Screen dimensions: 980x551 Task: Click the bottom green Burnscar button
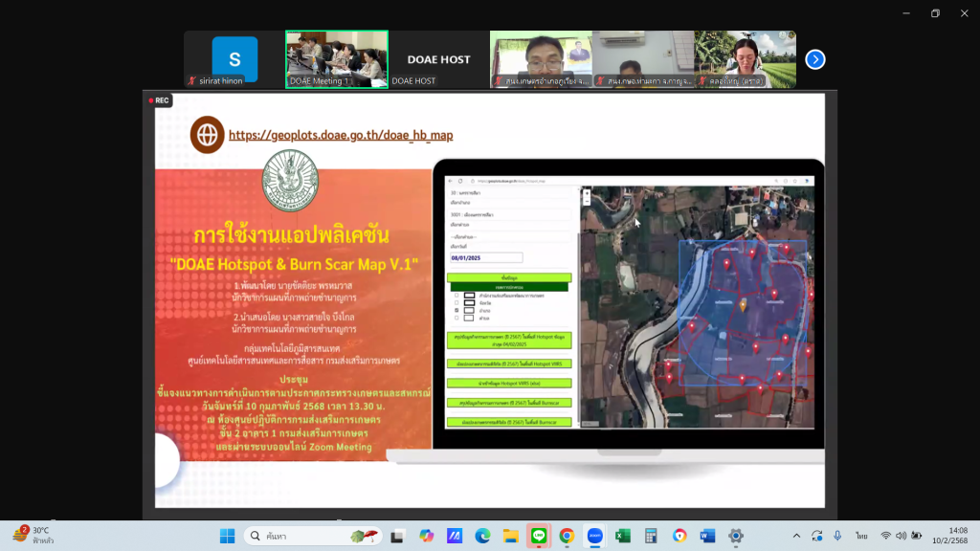point(509,422)
